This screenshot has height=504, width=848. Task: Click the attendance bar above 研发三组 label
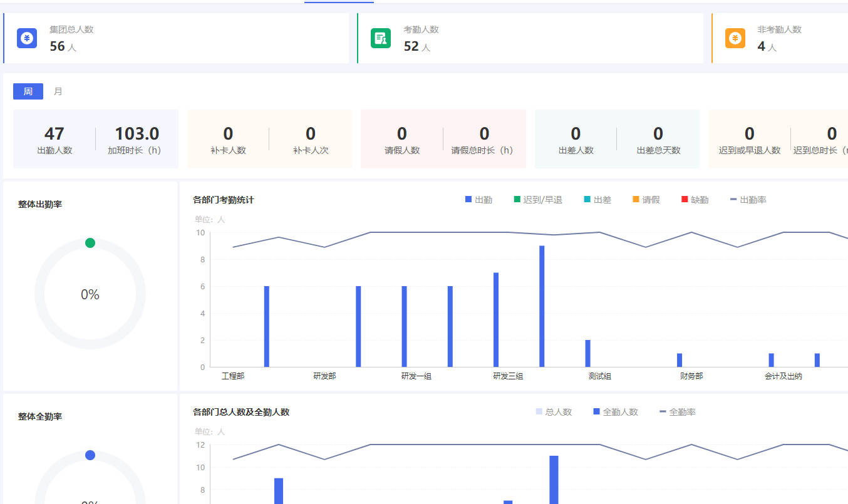click(496, 320)
